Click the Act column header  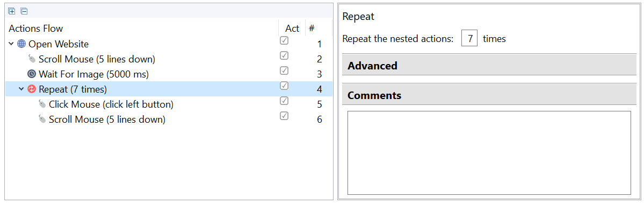coord(292,29)
